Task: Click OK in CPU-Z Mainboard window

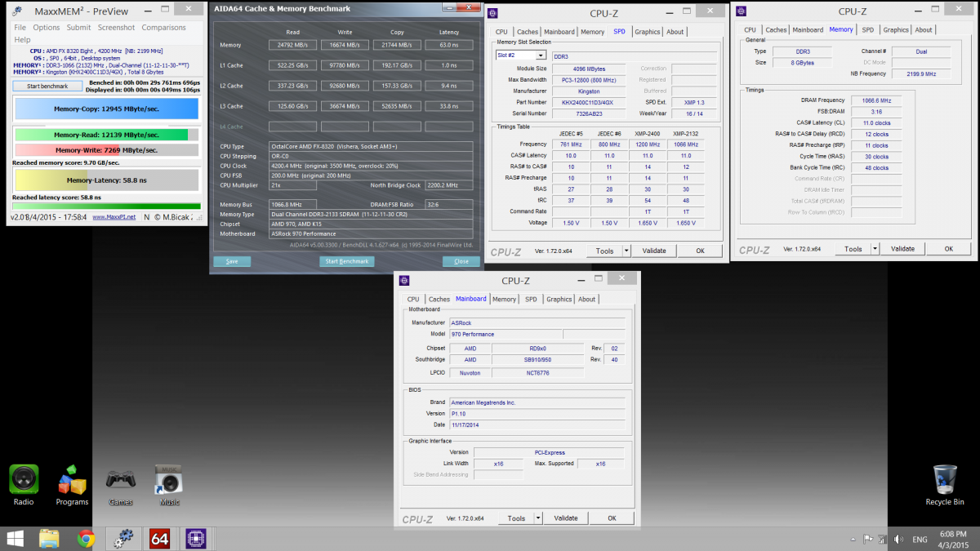Action: 612,518
